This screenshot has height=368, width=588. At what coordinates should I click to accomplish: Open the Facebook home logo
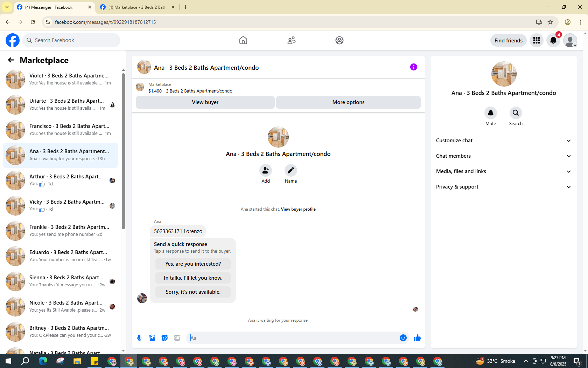pyautogui.click(x=13, y=40)
